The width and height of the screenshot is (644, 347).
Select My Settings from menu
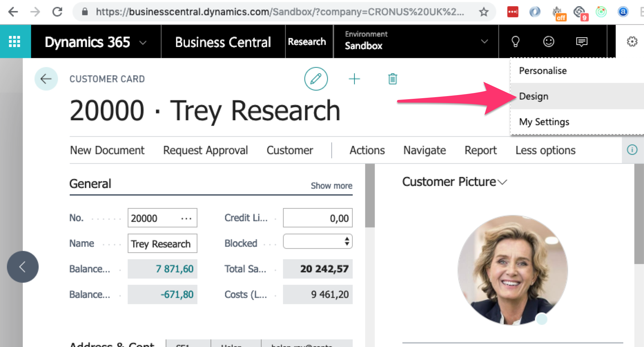pos(544,122)
